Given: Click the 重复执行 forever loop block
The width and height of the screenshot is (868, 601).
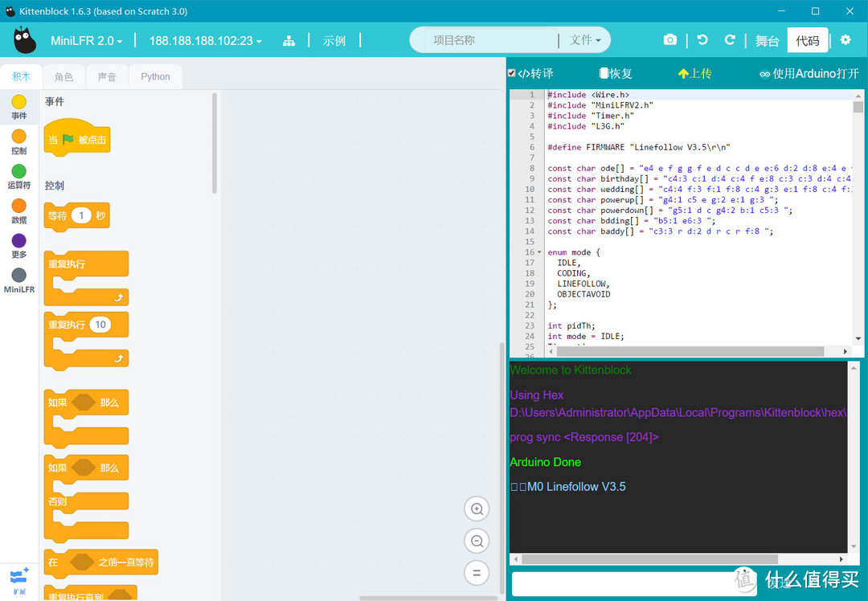Looking at the screenshot, I should [x=86, y=278].
